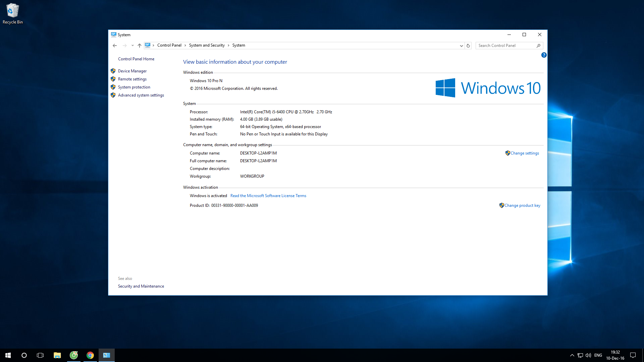Open Device Manager link
The height and width of the screenshot is (362, 644).
132,71
